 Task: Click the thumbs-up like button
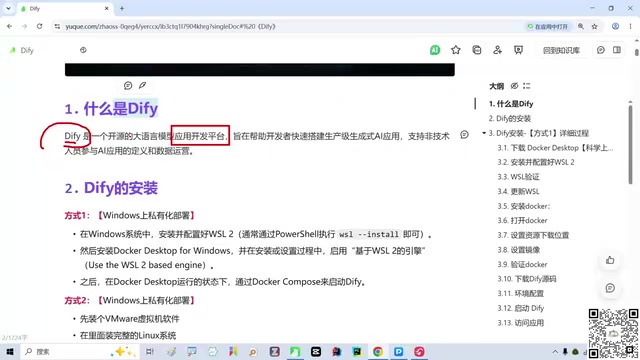pyautogui.click(x=610, y=260)
